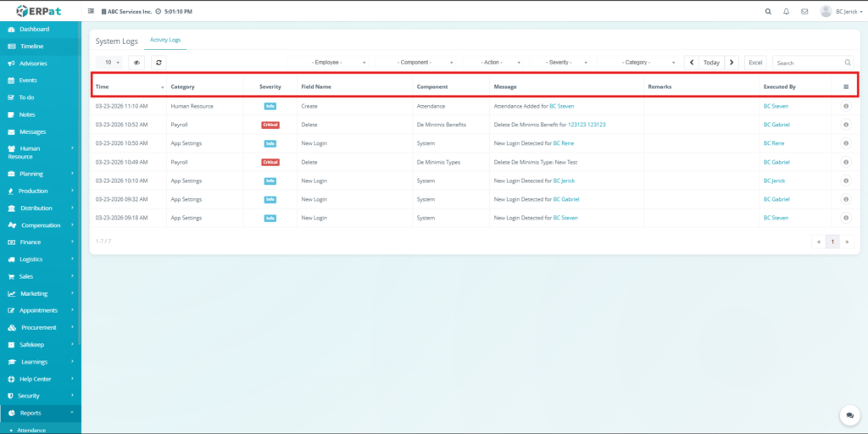Select the Activity Logs tab
This screenshot has width=868, height=434.
[165, 40]
